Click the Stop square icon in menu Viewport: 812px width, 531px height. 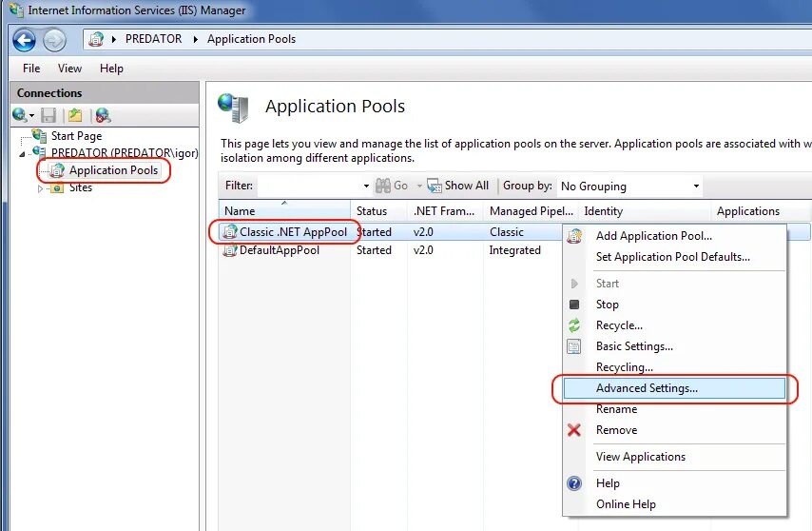click(x=573, y=305)
